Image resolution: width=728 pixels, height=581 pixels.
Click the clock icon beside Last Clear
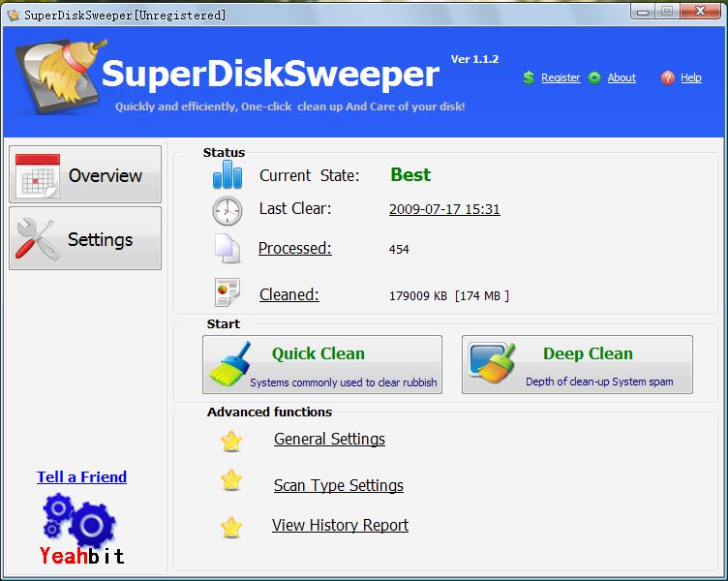[227, 211]
